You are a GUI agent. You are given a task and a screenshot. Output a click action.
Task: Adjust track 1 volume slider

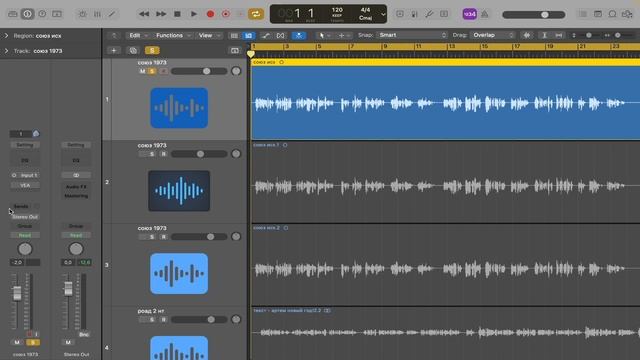199,71
